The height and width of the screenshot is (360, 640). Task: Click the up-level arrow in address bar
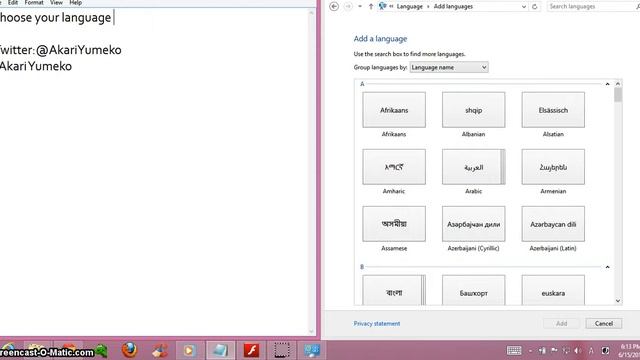371,7
